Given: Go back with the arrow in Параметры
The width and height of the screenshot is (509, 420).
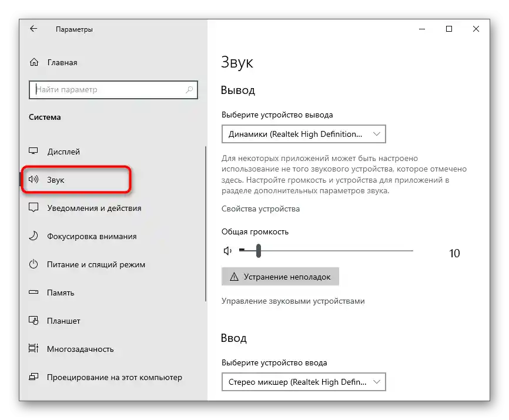Looking at the screenshot, I should coord(34,29).
